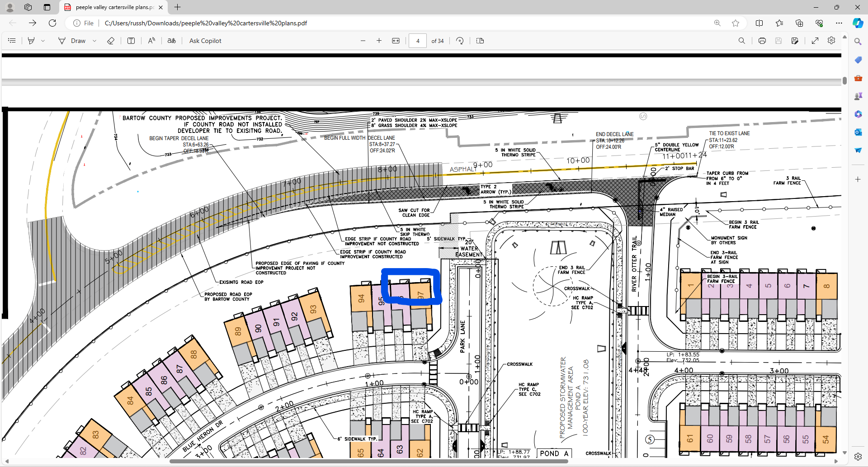Open Tab actions menu
Image resolution: width=868 pixels, height=467 pixels.
point(47,7)
